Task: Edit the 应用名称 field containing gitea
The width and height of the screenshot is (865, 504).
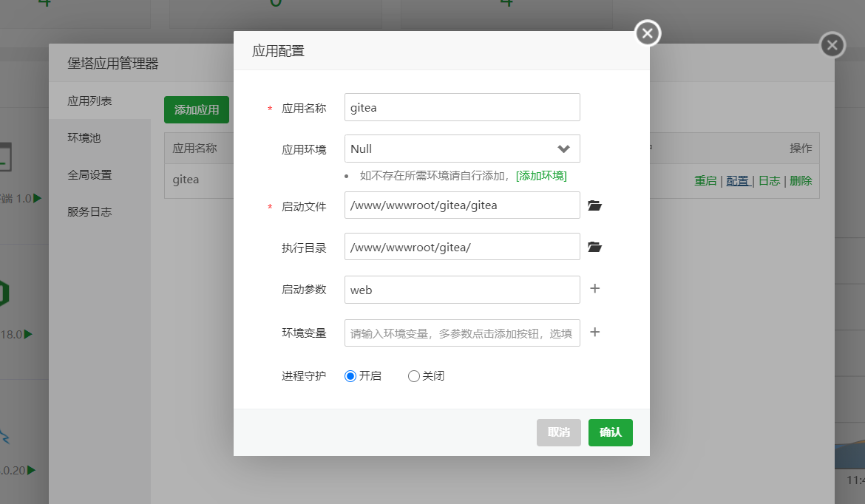Action: (x=462, y=108)
